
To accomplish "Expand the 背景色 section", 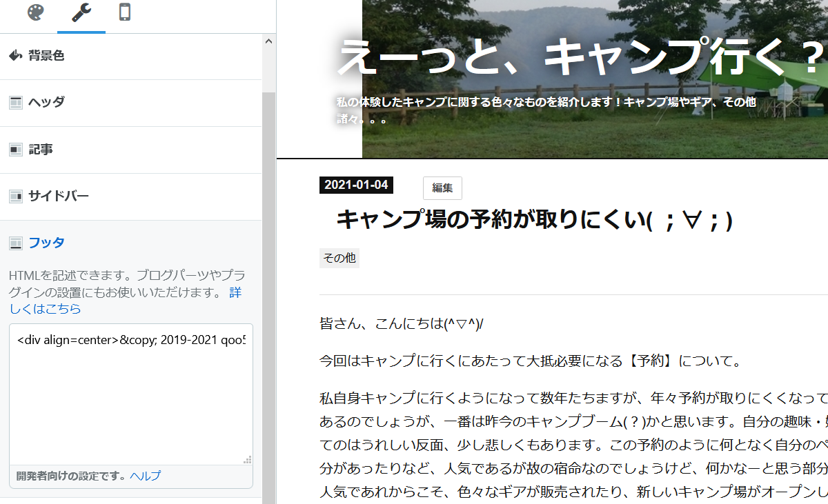I will point(131,56).
